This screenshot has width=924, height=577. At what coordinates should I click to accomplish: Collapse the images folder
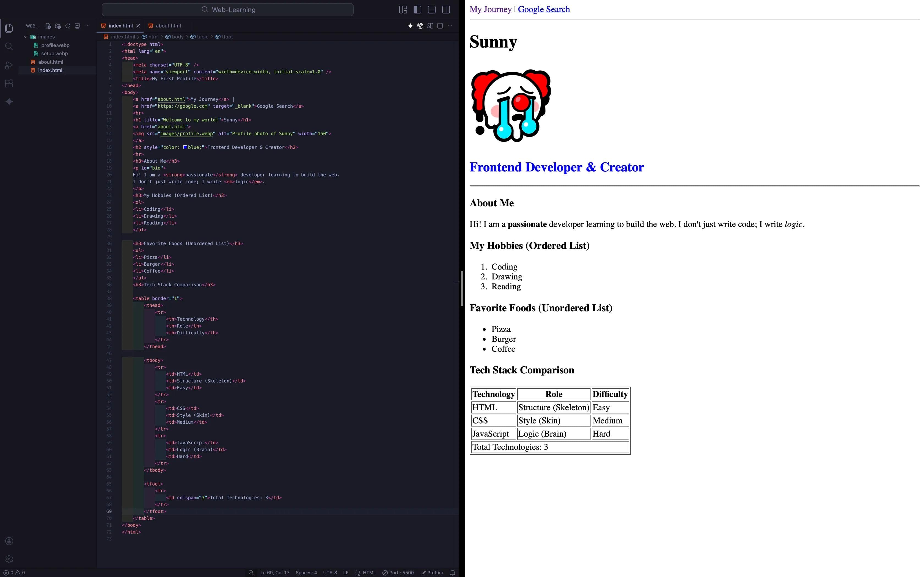pyautogui.click(x=26, y=37)
